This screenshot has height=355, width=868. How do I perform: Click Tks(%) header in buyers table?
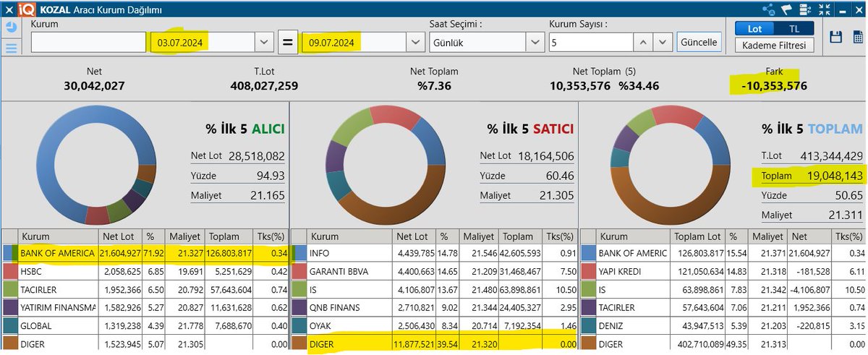(271, 236)
